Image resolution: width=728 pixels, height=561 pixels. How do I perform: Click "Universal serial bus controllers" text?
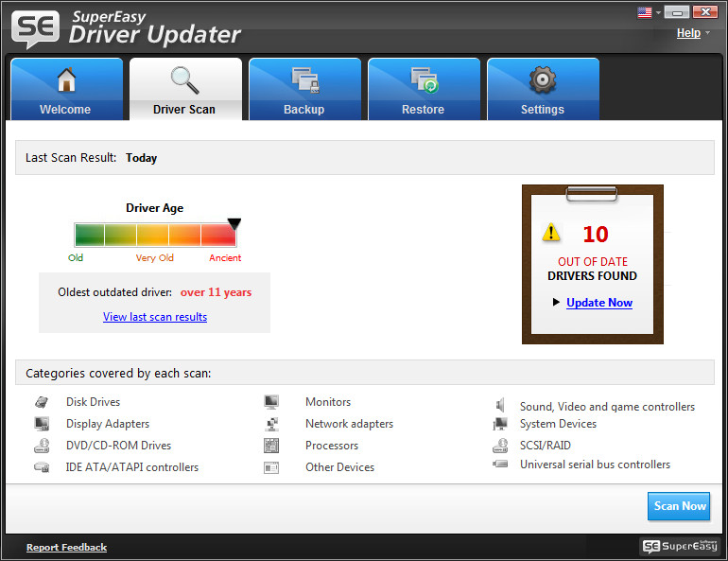click(x=596, y=465)
